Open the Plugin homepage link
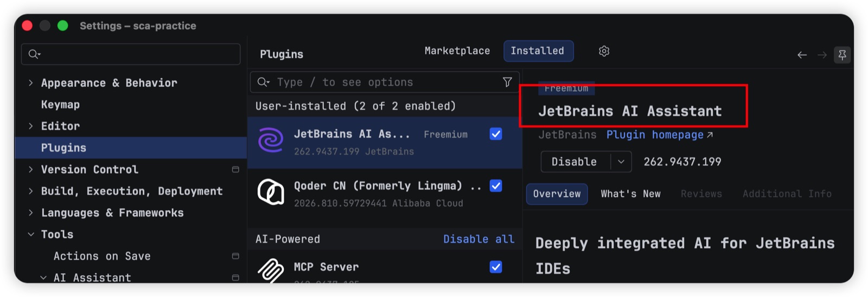The width and height of the screenshot is (868, 297). pos(659,135)
